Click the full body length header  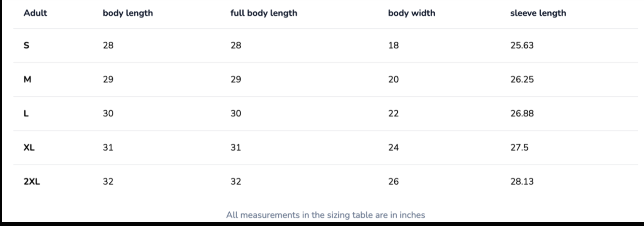(264, 13)
